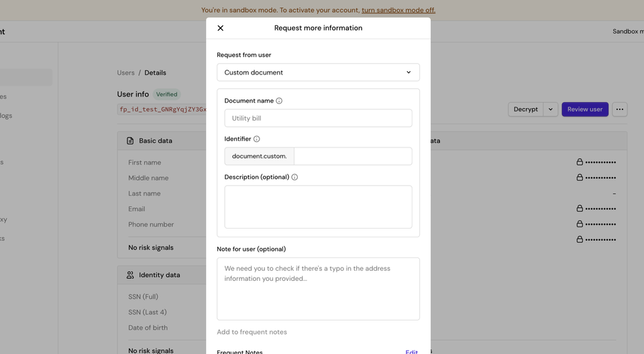644x354 pixels.
Task: Focus the Identifier input field
Action: (x=352, y=156)
